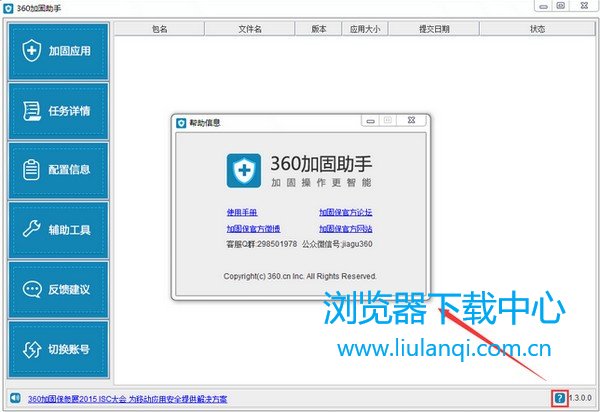Click the large shield logo in help dialog

[244, 171]
